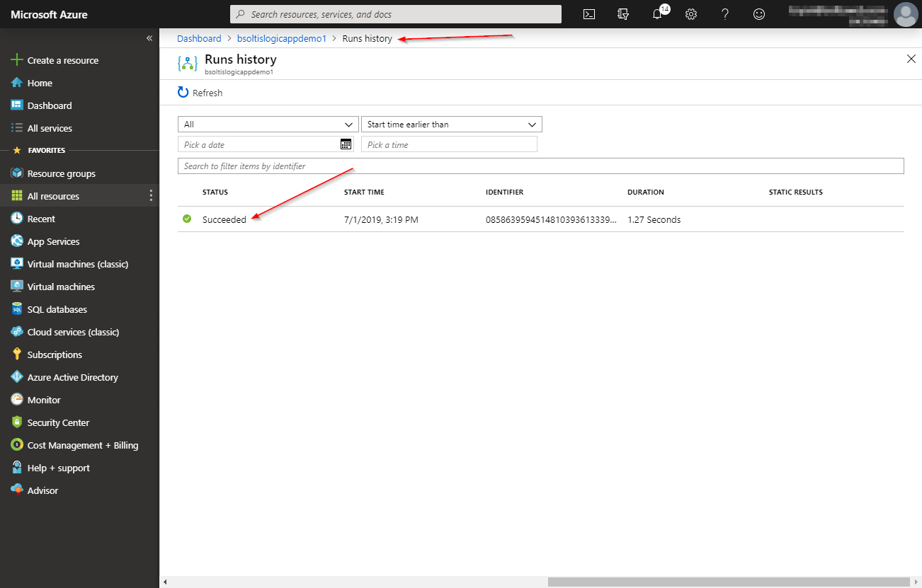Image resolution: width=922 pixels, height=588 pixels.
Task: Open the portal settings gear
Action: click(x=691, y=14)
